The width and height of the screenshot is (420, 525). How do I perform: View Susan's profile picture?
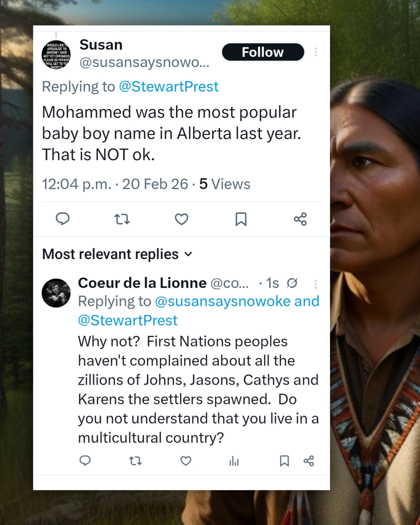pyautogui.click(x=56, y=55)
